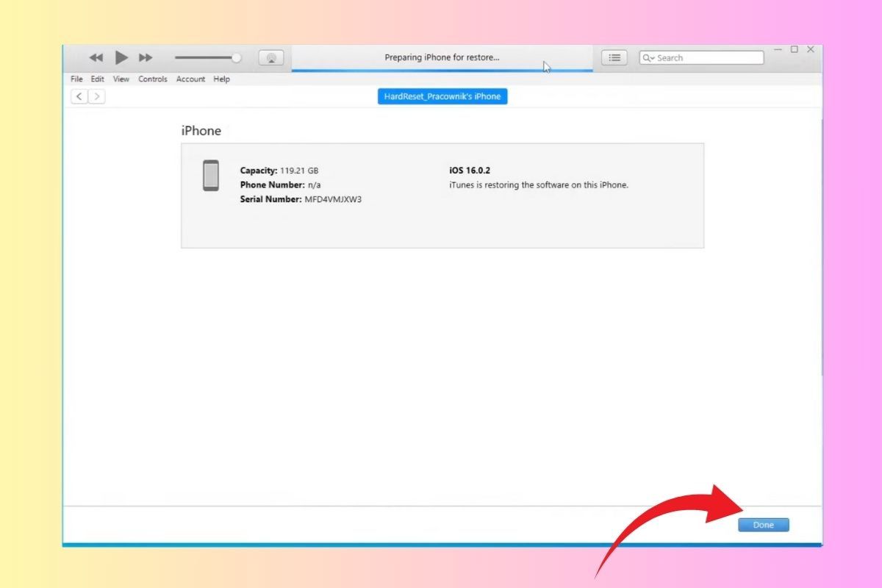Open the Controls menu
The width and height of the screenshot is (882, 588).
pos(153,79)
